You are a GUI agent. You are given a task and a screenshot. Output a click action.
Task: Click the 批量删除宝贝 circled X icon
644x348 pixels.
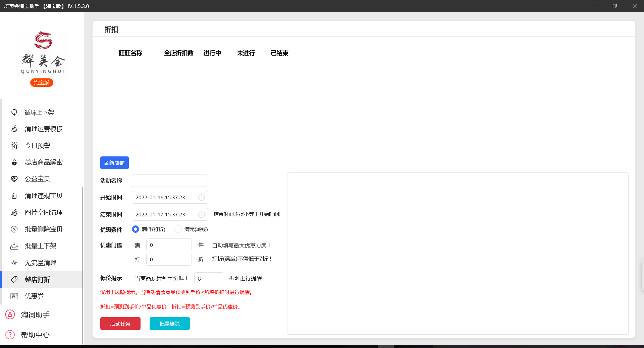pos(14,229)
